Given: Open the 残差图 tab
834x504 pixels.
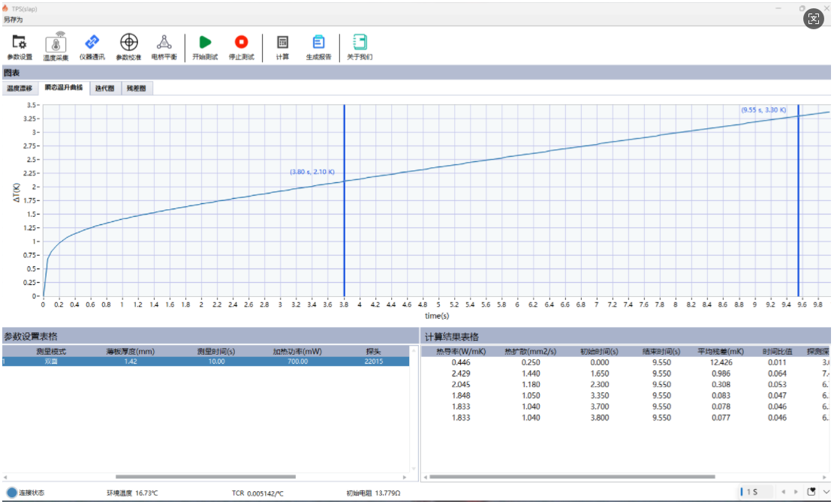Looking at the screenshot, I should click(136, 88).
